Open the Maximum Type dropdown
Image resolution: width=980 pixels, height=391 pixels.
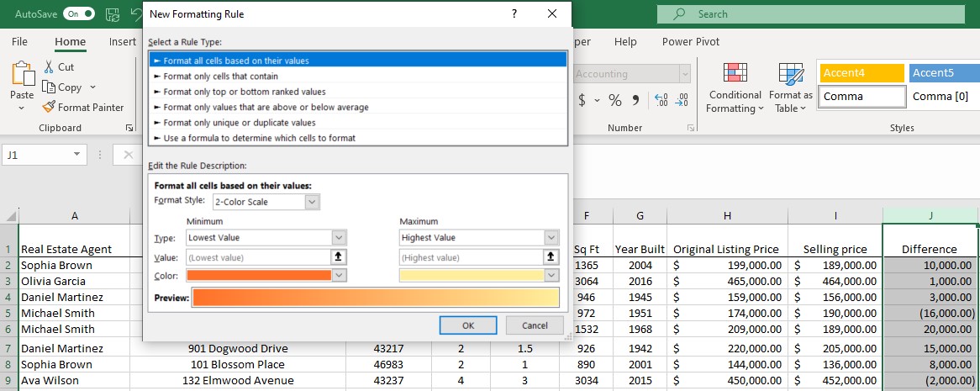(x=551, y=238)
